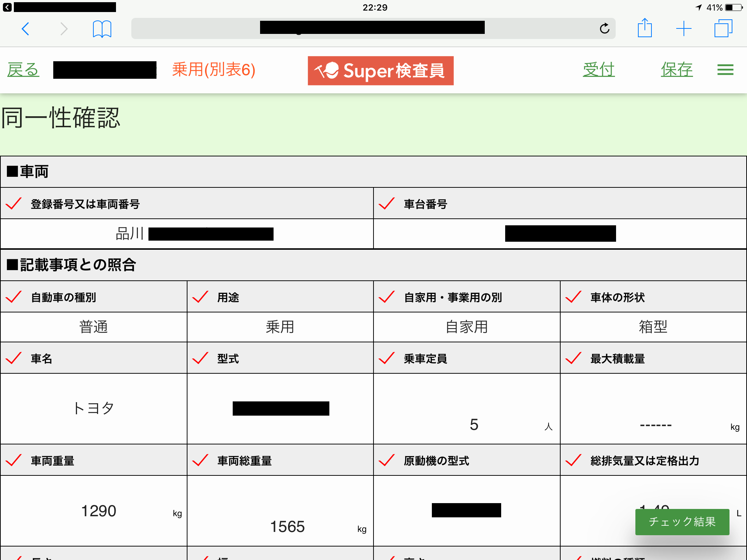Toggle check mark for 登録番号又は車両番号

click(x=14, y=204)
